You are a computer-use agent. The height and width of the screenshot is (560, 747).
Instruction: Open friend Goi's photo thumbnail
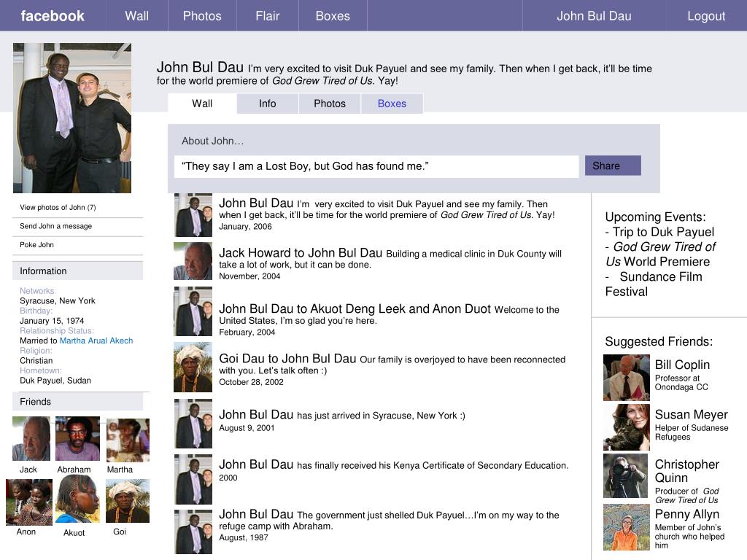(x=127, y=501)
